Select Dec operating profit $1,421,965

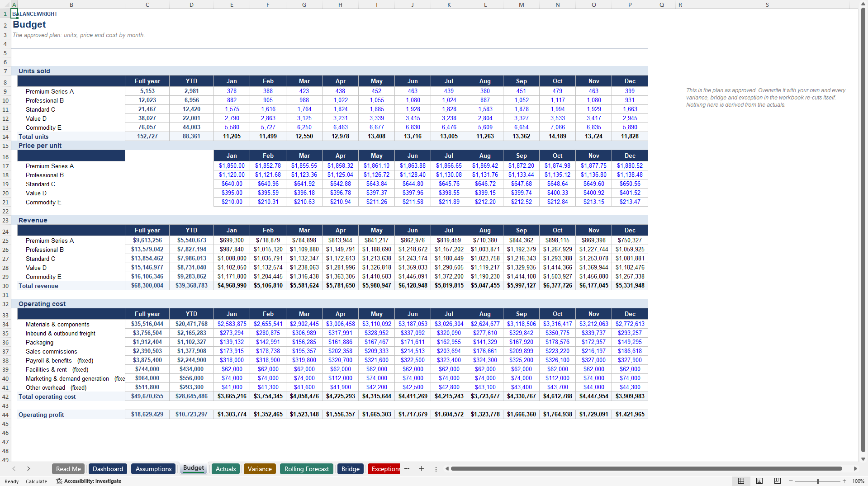point(630,414)
